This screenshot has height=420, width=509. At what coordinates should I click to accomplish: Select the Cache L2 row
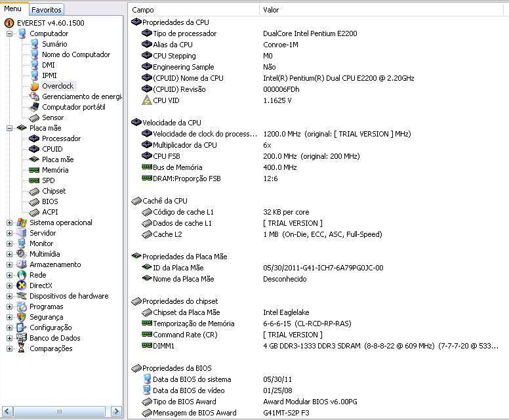[318, 234]
